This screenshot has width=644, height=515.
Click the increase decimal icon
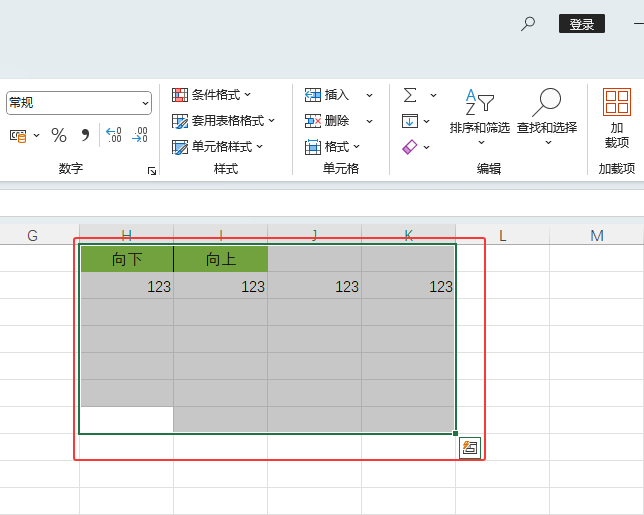[114, 135]
